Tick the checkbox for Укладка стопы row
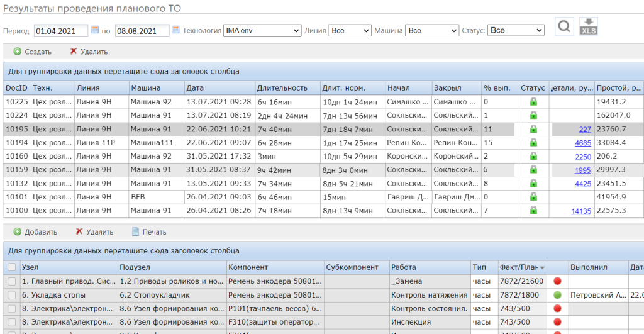The image size is (644, 334). coord(12,295)
